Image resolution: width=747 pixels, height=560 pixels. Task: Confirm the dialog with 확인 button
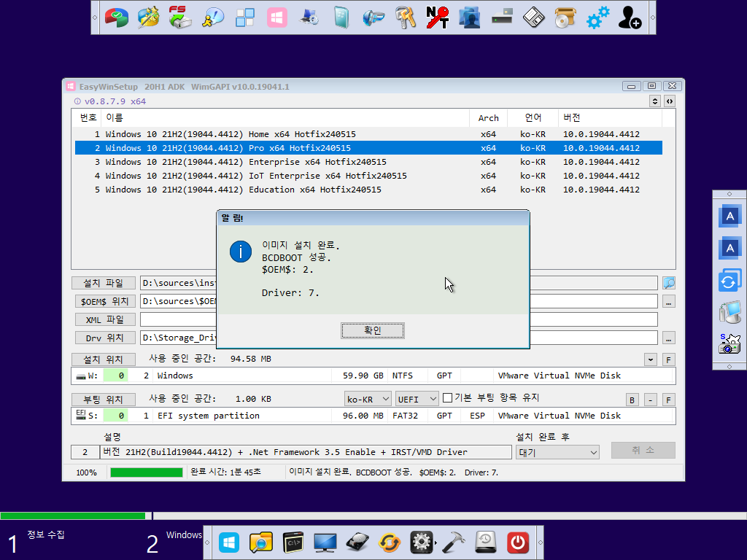click(x=373, y=330)
